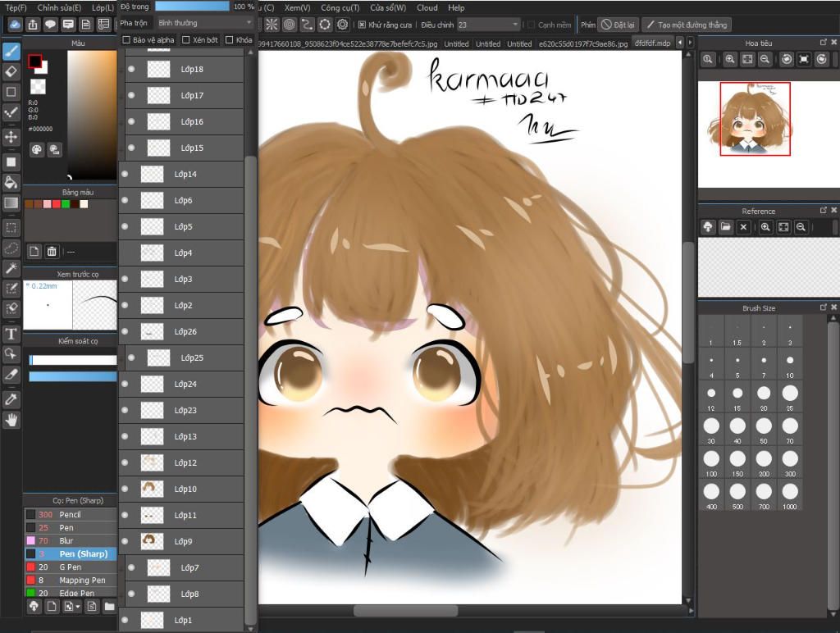The height and width of the screenshot is (633, 840).
Task: Rotate the Navigator view left
Action: [787, 59]
